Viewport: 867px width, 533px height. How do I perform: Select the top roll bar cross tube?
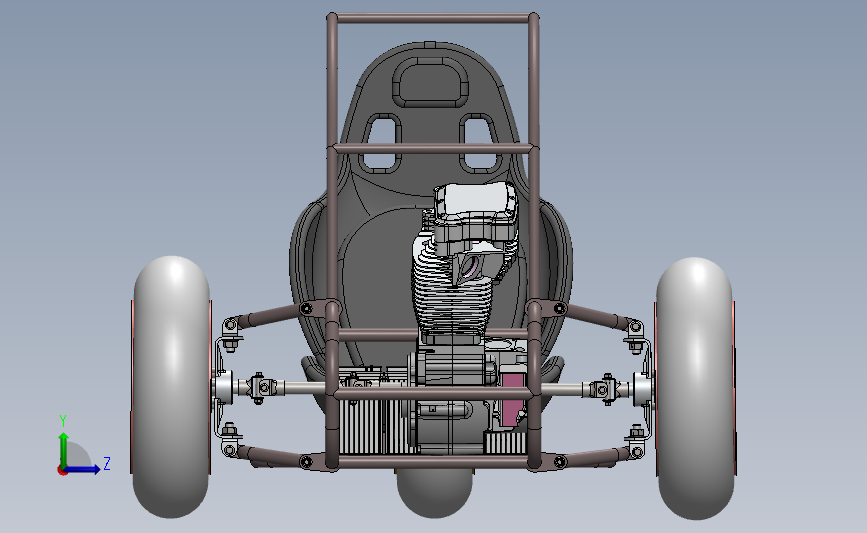click(x=432, y=19)
